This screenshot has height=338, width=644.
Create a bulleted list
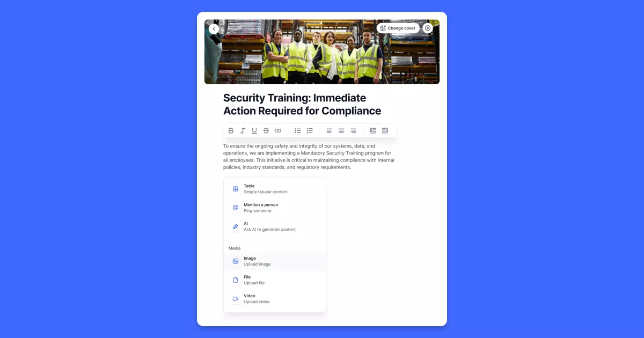[298, 130]
